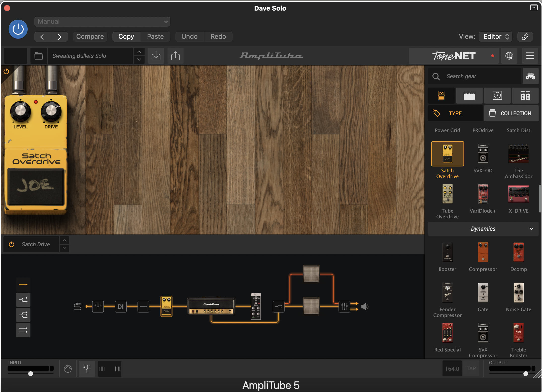Click the Compare button
Viewport: 542px width, 392px height.
[x=90, y=37]
